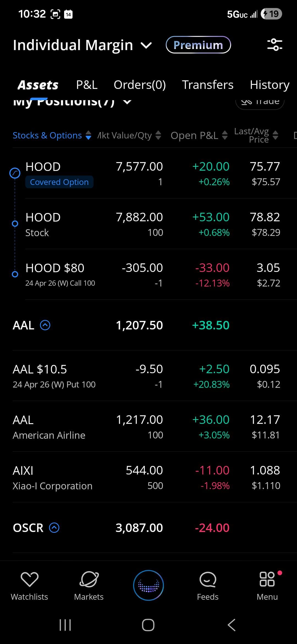This screenshot has height=644, width=297.
Task: Collapse the AAL position group
Action: [45, 325]
